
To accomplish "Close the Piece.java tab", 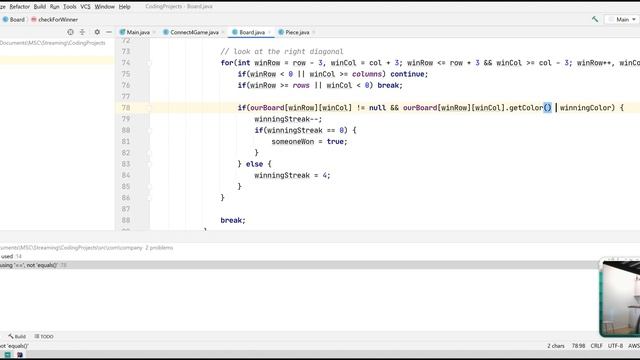I will (x=313, y=32).
